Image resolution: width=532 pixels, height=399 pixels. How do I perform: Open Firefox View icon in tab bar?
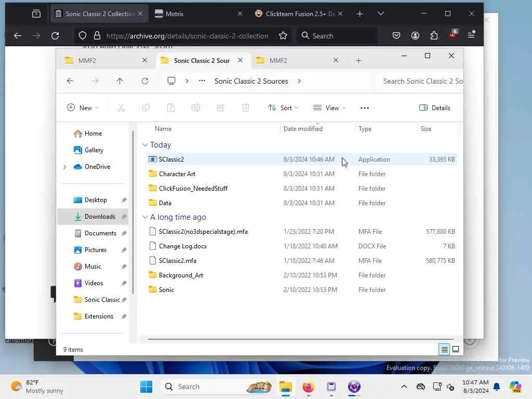[36, 14]
